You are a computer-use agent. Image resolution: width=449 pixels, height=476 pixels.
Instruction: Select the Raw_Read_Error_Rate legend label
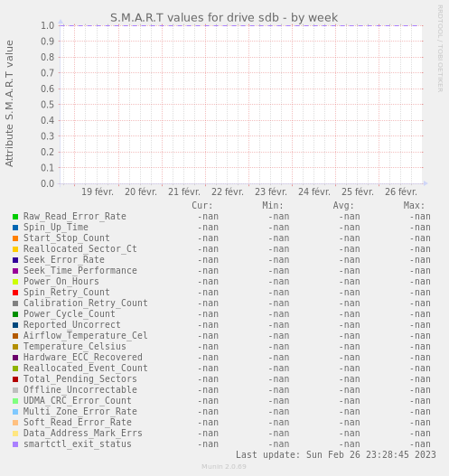75,217
